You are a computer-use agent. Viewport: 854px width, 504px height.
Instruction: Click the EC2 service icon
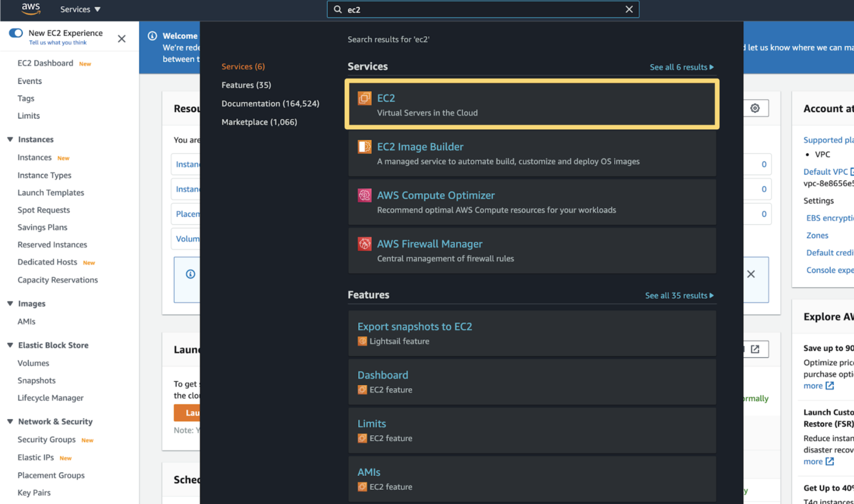[364, 98]
